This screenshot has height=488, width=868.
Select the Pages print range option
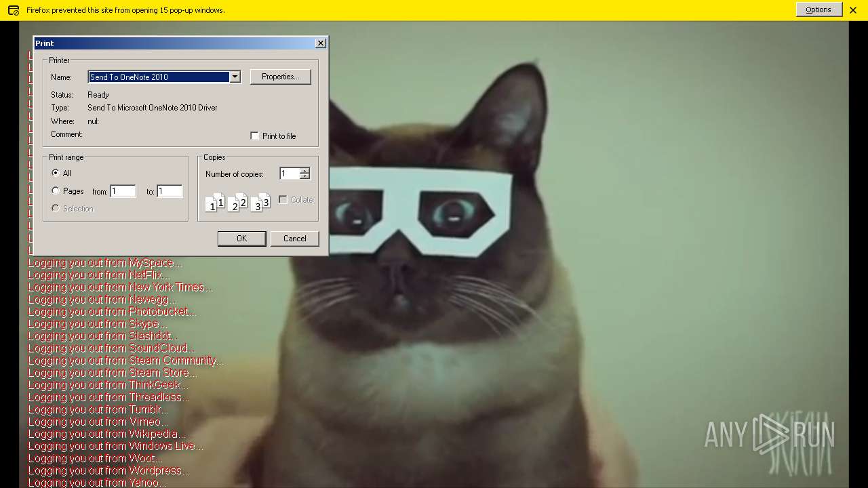click(x=56, y=191)
